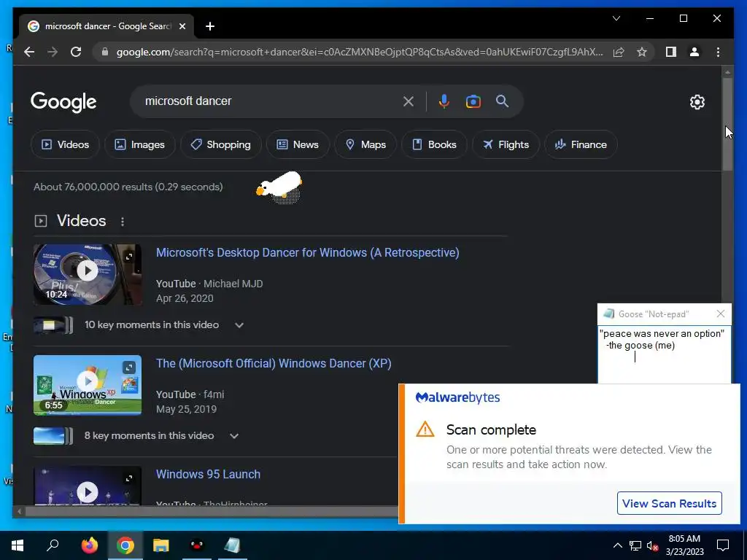Bookmark this page with the star icon

[642, 52]
